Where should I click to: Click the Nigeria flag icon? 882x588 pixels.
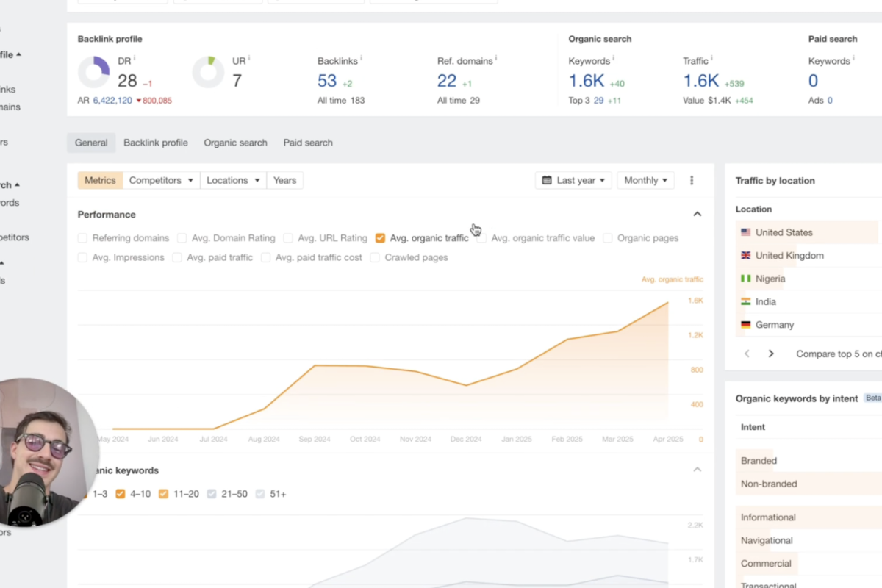(746, 279)
